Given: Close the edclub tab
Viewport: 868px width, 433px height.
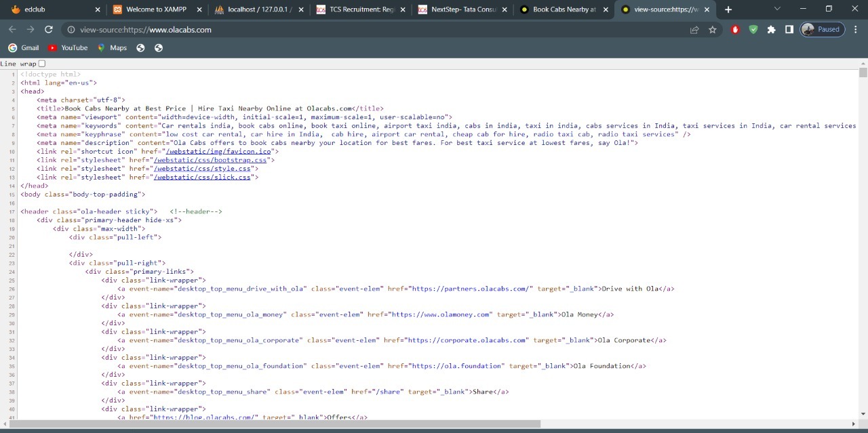Looking at the screenshot, I should (x=98, y=9).
